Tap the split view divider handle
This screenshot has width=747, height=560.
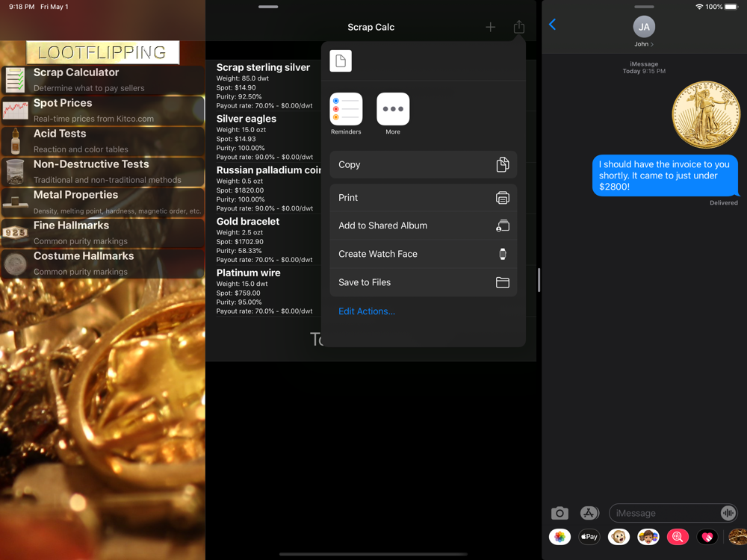539,280
